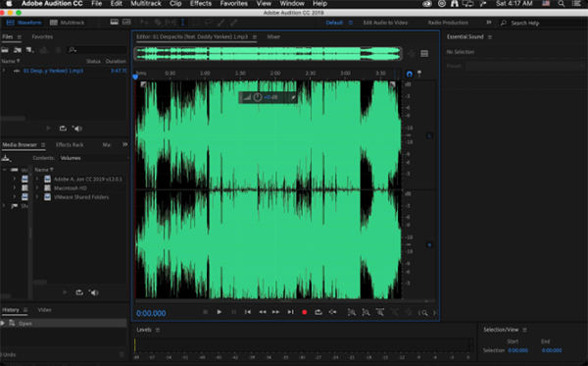
Task: Toggle Skip Selection in transport controls
Action: (332, 312)
